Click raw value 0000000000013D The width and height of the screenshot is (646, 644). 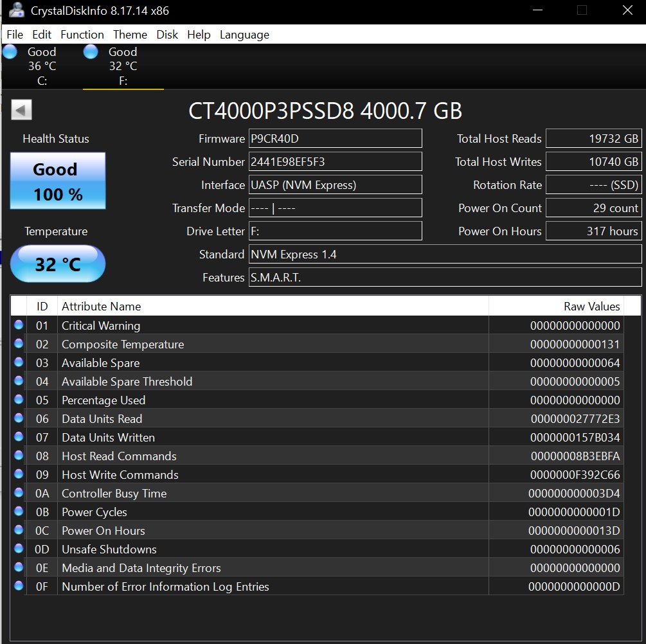574,531
